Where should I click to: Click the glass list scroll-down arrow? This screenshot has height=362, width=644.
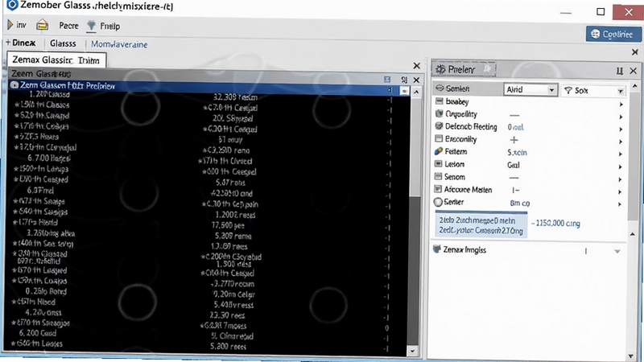coord(413,351)
